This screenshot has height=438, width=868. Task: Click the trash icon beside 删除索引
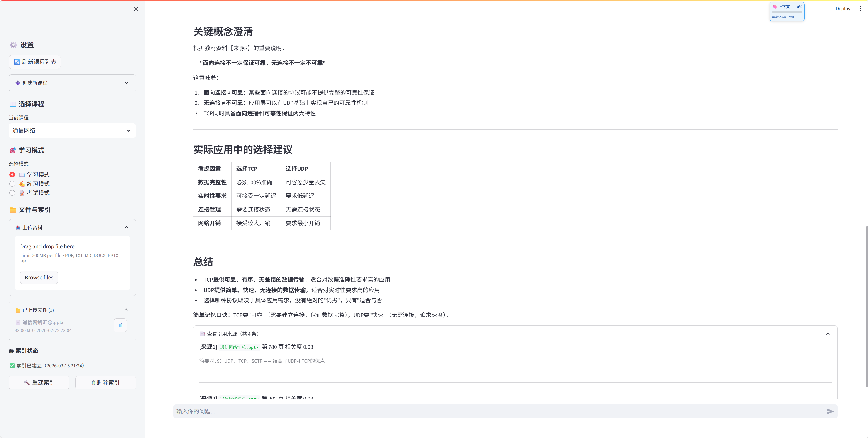coord(93,382)
